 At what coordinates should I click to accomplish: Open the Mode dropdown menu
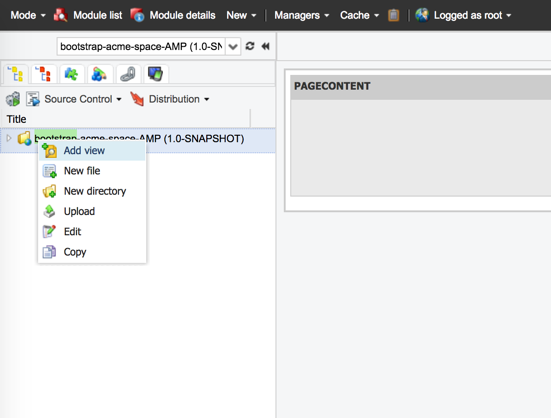[x=28, y=15]
